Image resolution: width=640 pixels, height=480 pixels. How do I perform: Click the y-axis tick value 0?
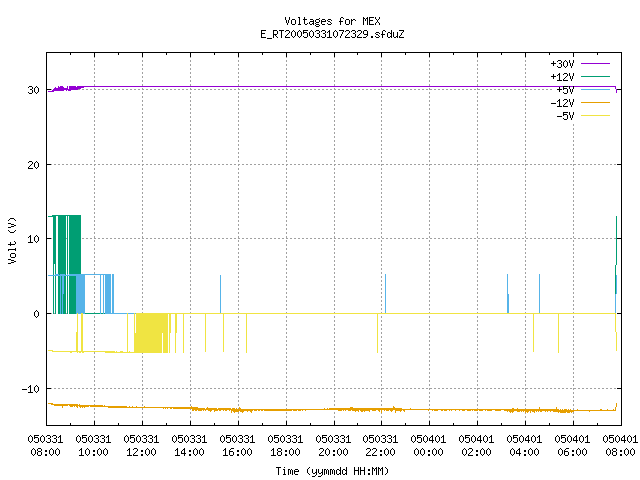pos(36,314)
